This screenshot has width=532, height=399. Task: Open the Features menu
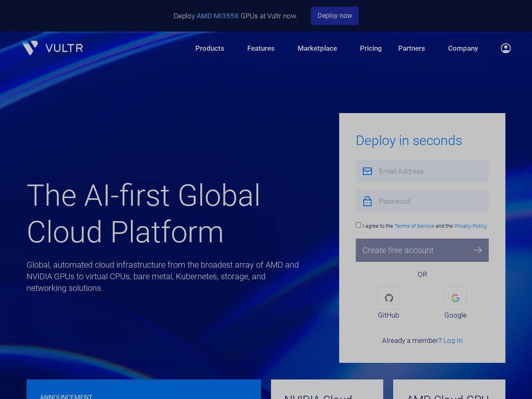(x=261, y=48)
